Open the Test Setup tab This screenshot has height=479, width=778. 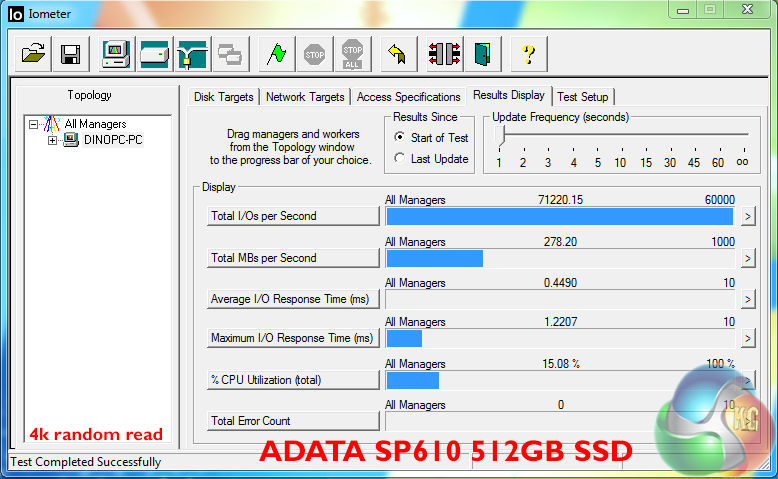tap(583, 97)
